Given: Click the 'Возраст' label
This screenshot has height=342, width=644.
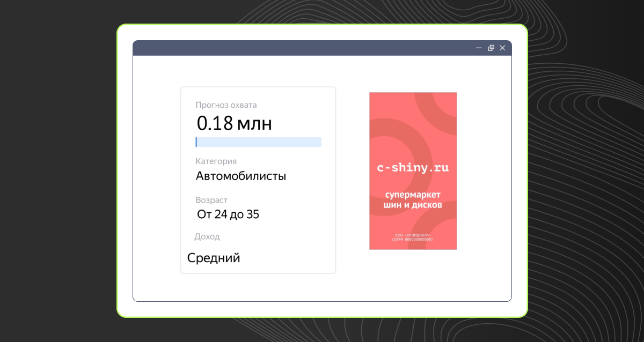Looking at the screenshot, I should tap(211, 200).
